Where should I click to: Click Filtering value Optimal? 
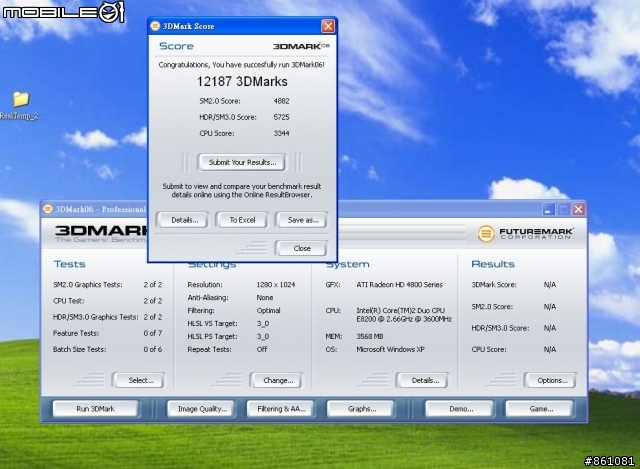(x=268, y=311)
